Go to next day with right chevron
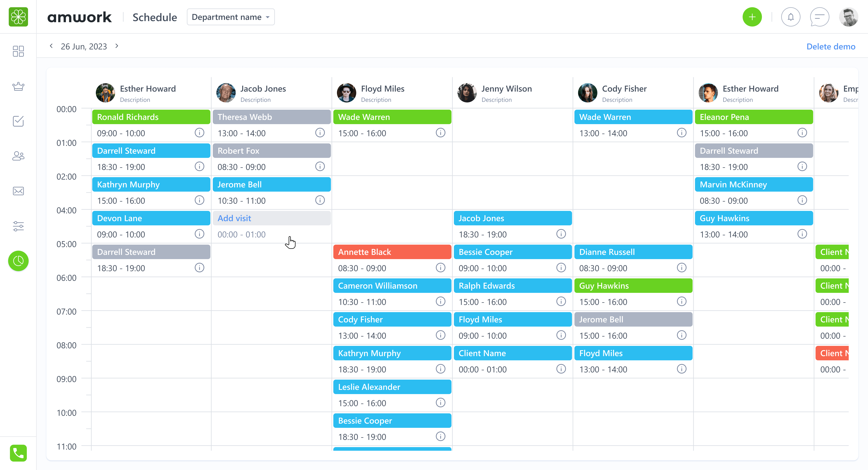This screenshot has height=470, width=868. [117, 46]
